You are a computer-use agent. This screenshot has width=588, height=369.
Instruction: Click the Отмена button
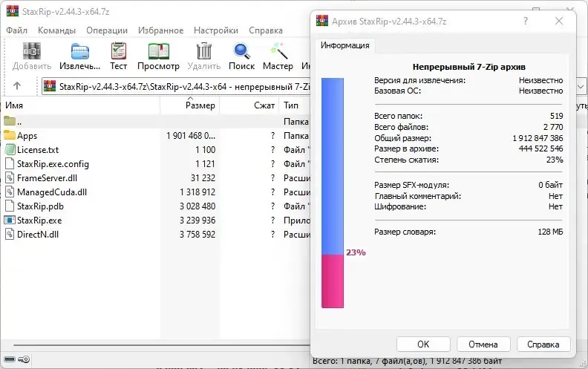(x=483, y=344)
